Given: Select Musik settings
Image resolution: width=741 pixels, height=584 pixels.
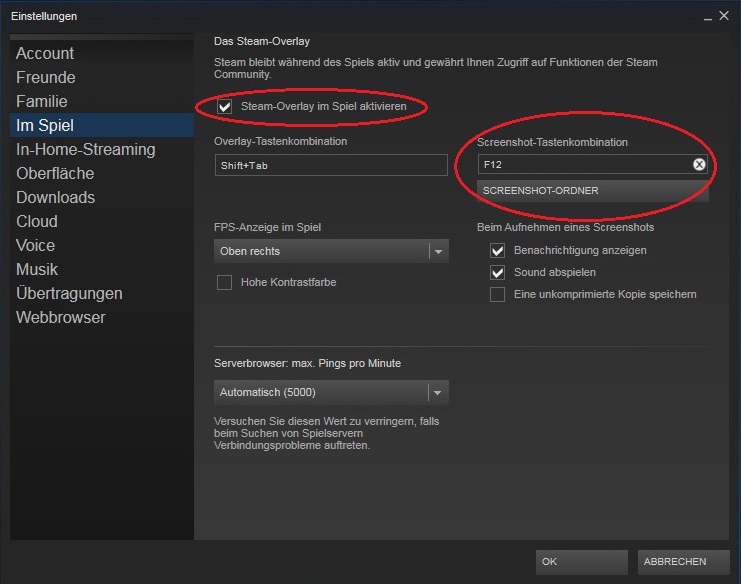Looking at the screenshot, I should 102,269.
